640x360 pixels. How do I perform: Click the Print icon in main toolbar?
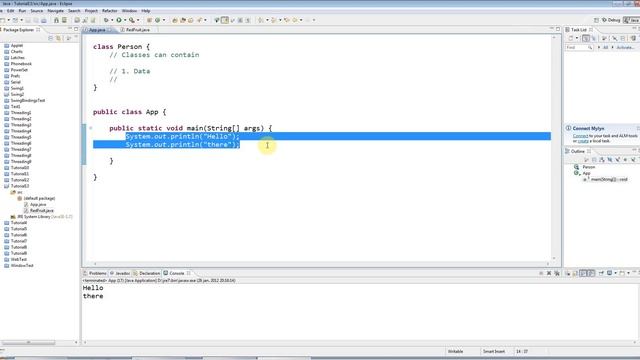tap(44, 20)
